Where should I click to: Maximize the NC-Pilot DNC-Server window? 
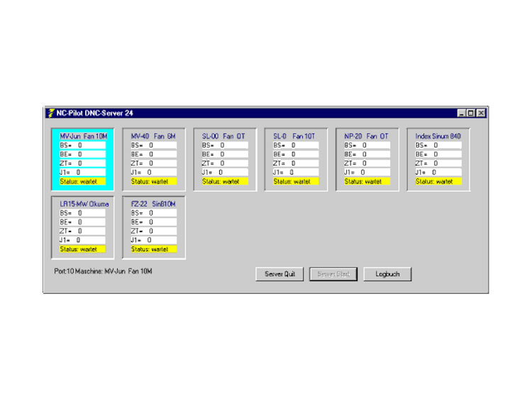coord(471,113)
